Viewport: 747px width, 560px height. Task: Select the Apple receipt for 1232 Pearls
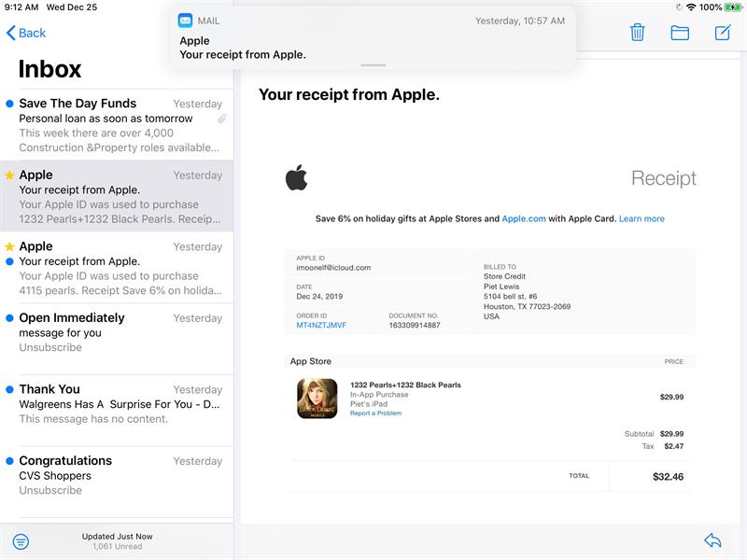tap(117, 196)
